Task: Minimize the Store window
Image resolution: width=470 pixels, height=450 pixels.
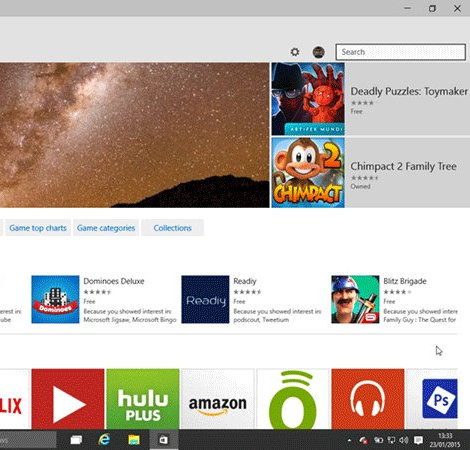Action: pyautogui.click(x=407, y=8)
